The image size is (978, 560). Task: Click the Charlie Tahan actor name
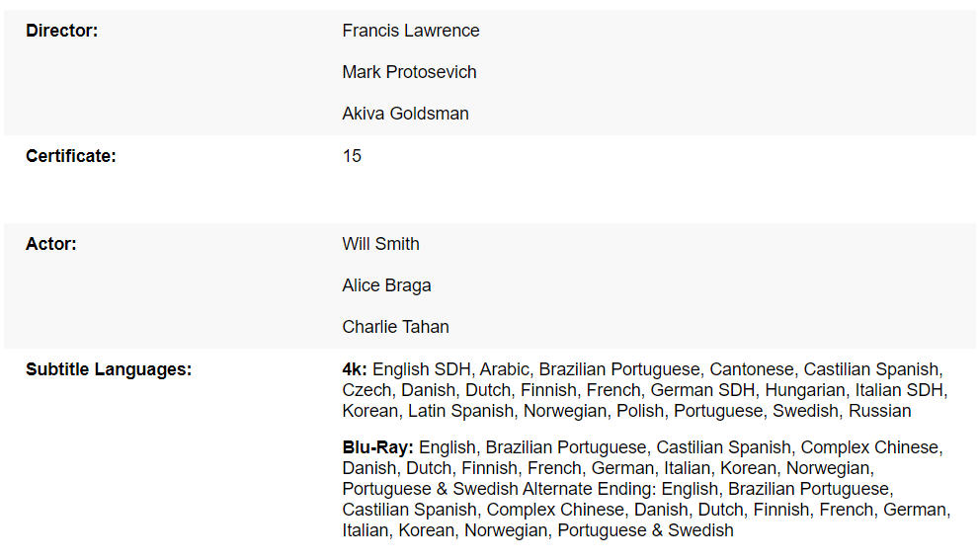pos(395,327)
